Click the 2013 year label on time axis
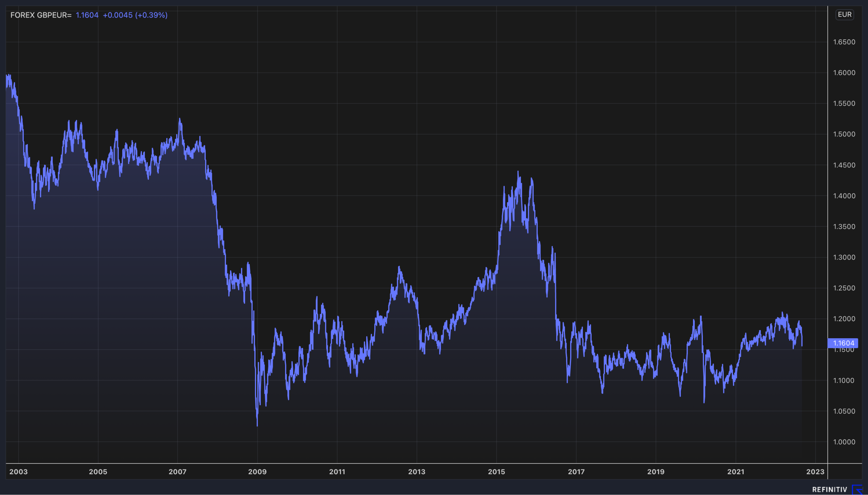The width and height of the screenshot is (868, 495). (416, 472)
